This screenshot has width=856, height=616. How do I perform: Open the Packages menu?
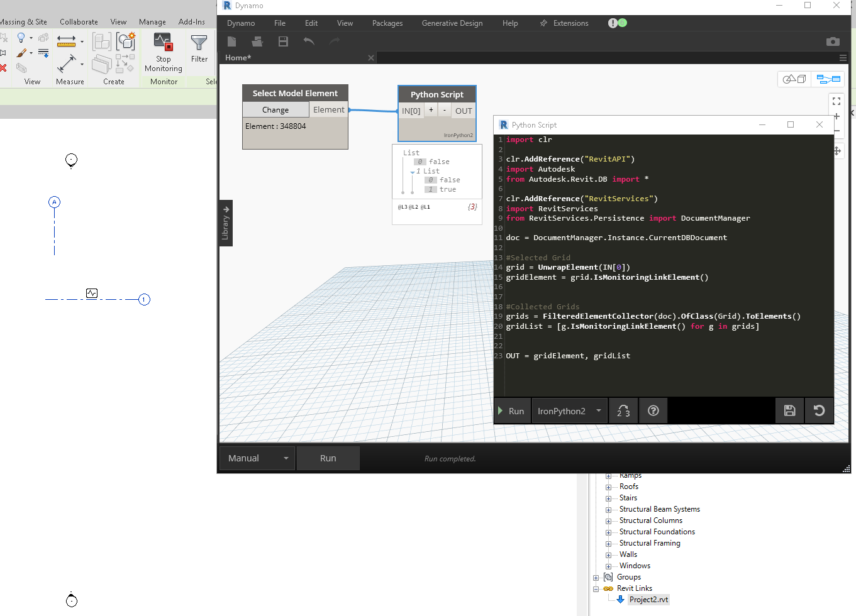point(387,23)
